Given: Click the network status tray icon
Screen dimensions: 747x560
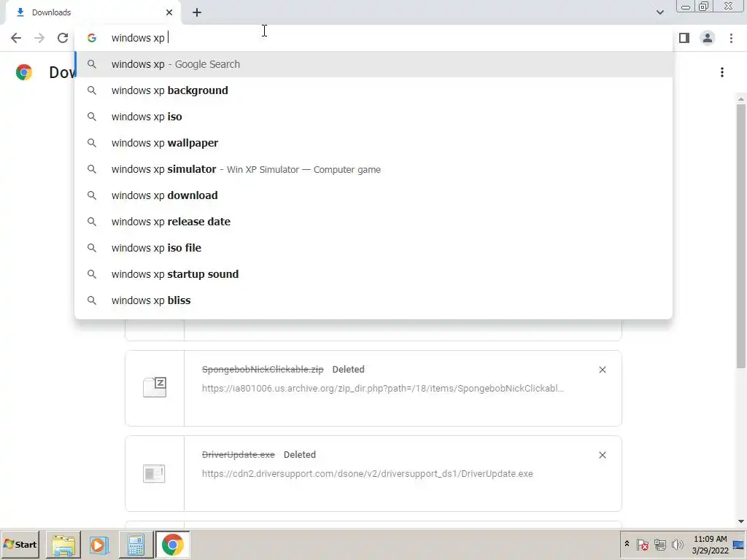Looking at the screenshot, I should pyautogui.click(x=659, y=544).
